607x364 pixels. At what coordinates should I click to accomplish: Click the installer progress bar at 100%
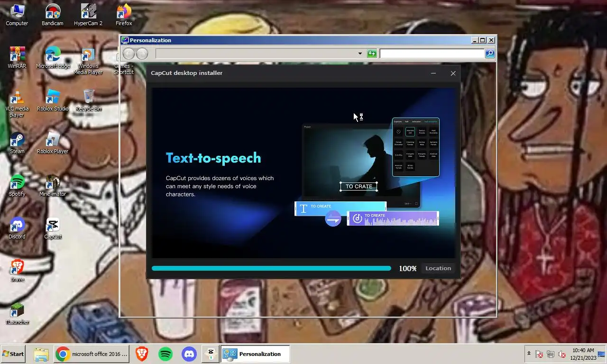click(271, 268)
